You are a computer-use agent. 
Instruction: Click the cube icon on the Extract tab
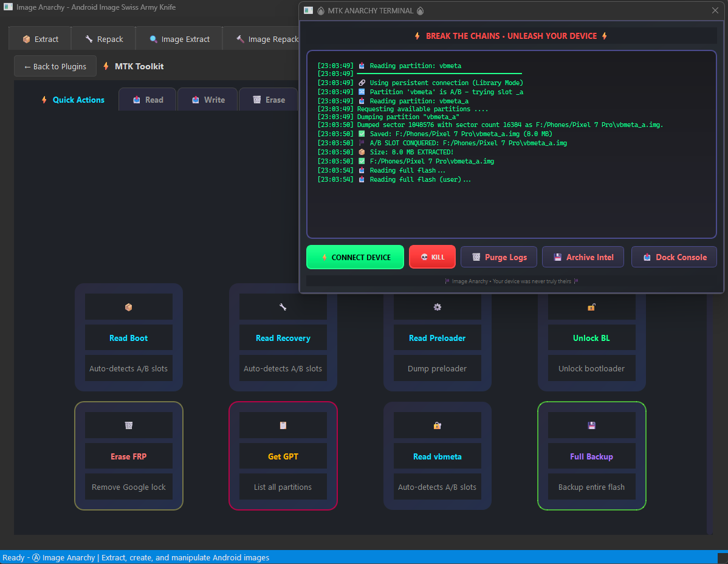pos(26,38)
